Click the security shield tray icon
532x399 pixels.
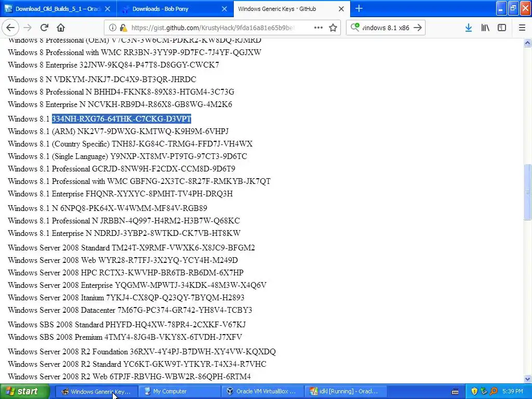point(474,391)
